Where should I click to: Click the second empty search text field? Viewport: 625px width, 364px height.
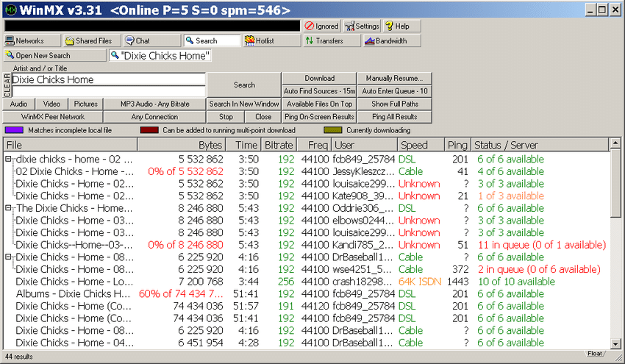click(108, 91)
